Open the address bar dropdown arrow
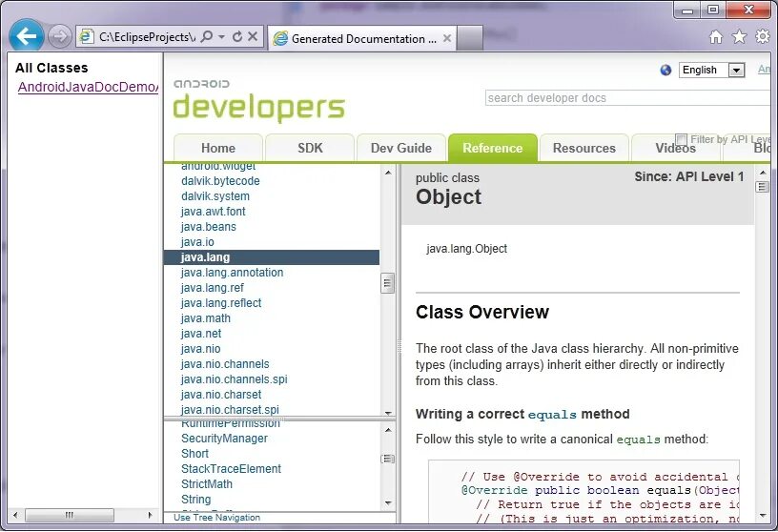This screenshot has width=778, height=532. 222,37
